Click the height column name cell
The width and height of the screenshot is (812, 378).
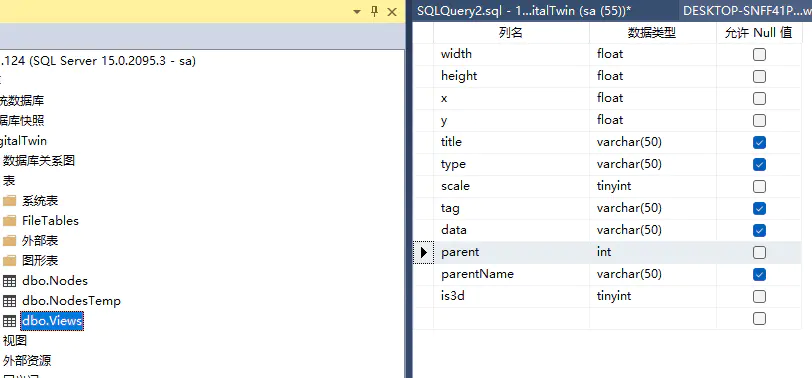click(x=511, y=76)
